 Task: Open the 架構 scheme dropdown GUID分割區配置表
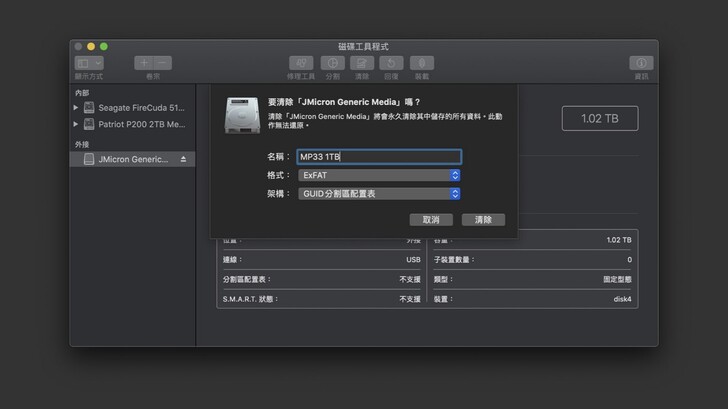[378, 193]
